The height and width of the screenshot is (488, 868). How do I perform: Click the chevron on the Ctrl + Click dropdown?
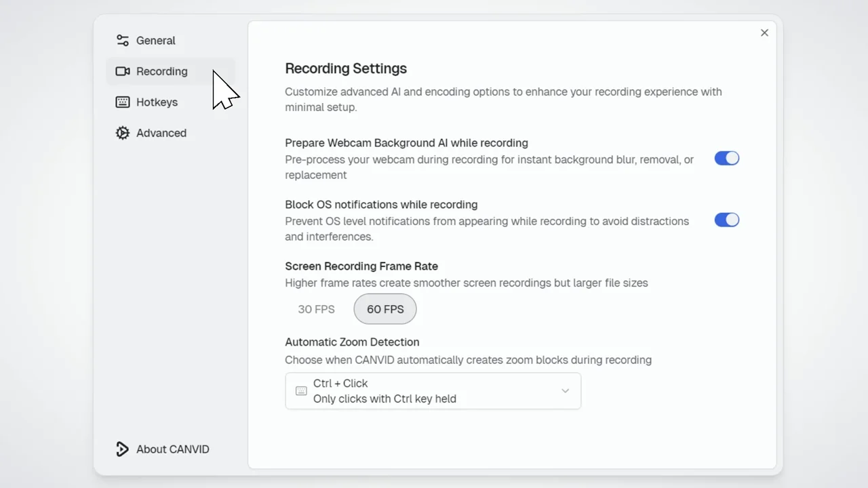pyautogui.click(x=565, y=391)
